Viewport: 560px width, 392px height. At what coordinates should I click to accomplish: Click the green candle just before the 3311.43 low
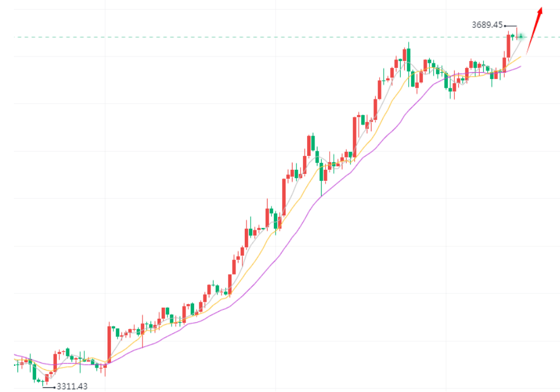click(42, 380)
